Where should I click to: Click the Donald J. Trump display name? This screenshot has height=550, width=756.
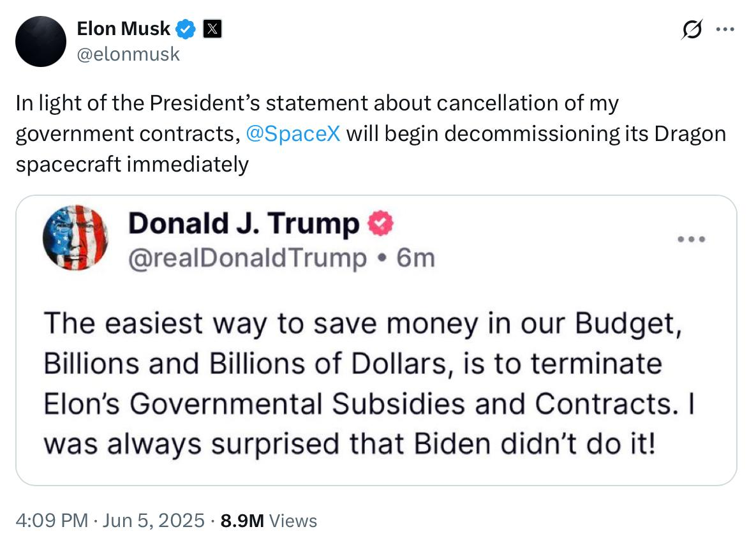click(244, 224)
